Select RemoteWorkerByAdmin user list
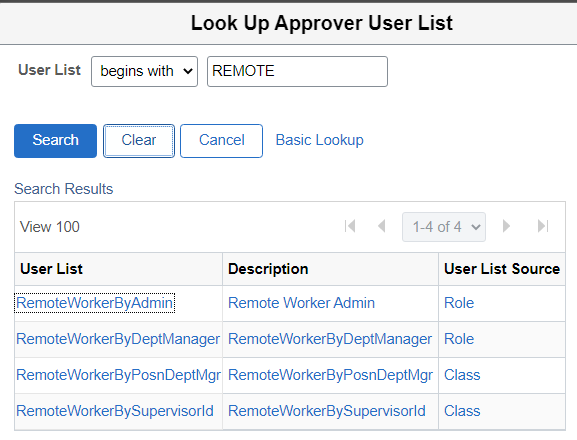The width and height of the screenshot is (577, 440). click(x=95, y=303)
